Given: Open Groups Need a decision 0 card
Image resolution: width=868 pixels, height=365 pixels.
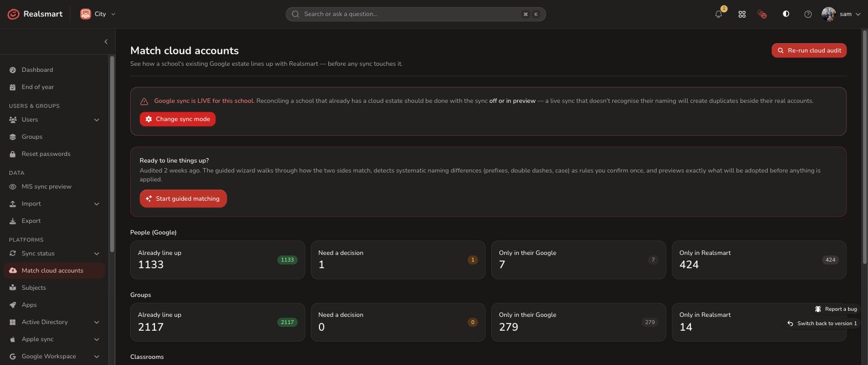Looking at the screenshot, I should (398, 322).
